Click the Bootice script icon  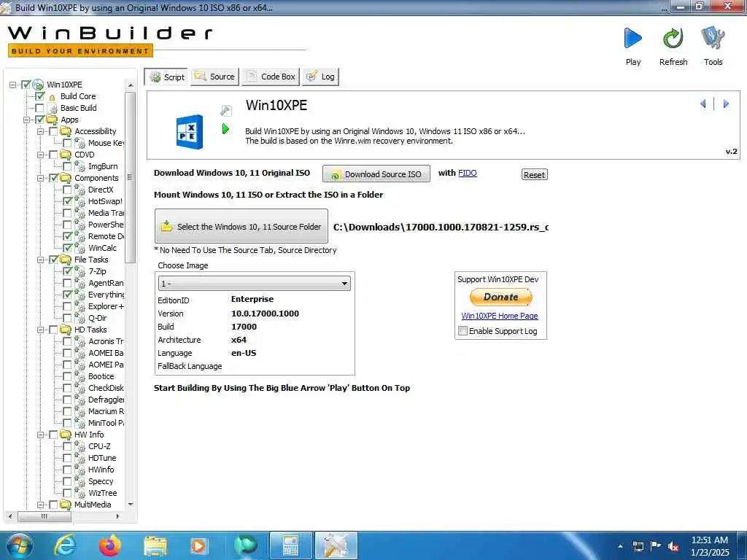pyautogui.click(x=80, y=377)
